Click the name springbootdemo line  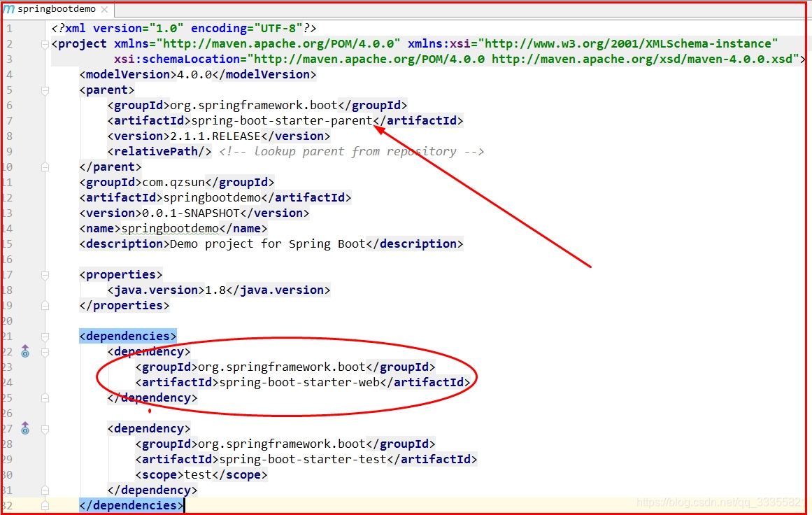(173, 229)
